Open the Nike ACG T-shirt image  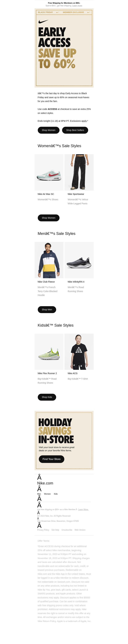(79, 352)
